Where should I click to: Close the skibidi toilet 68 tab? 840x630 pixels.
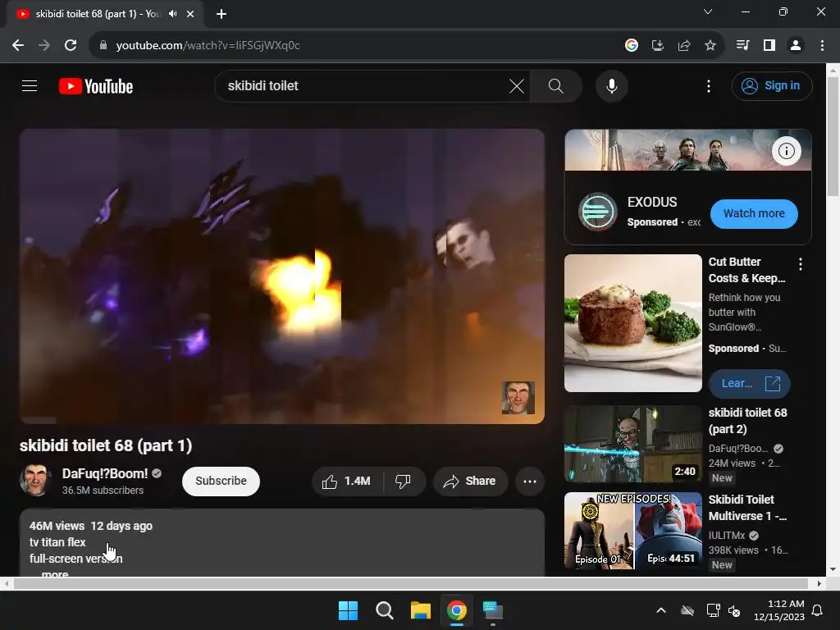[190, 14]
